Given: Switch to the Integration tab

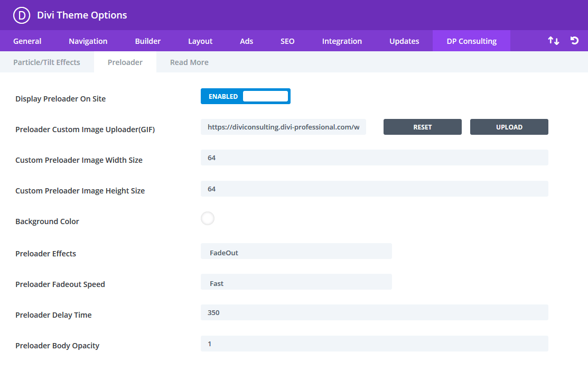Looking at the screenshot, I should click(342, 41).
